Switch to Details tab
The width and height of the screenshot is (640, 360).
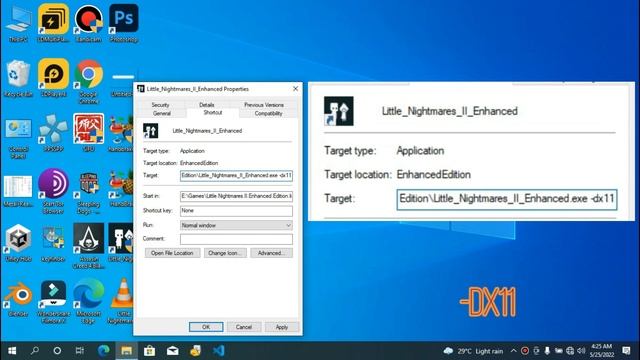point(207,105)
